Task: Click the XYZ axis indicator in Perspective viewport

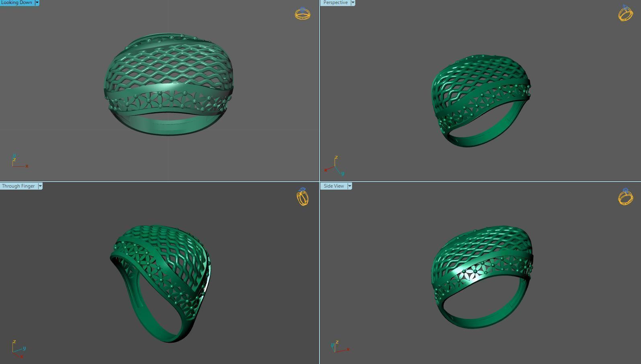Action: click(x=334, y=166)
